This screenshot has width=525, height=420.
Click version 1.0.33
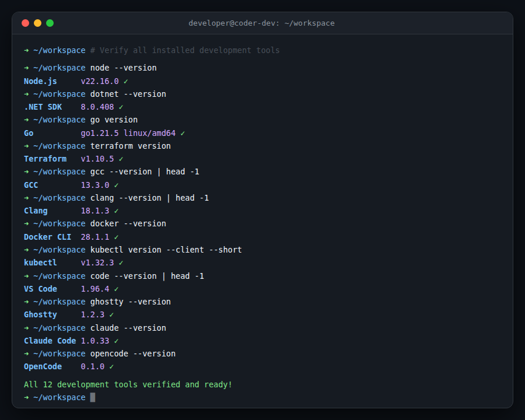95,341
